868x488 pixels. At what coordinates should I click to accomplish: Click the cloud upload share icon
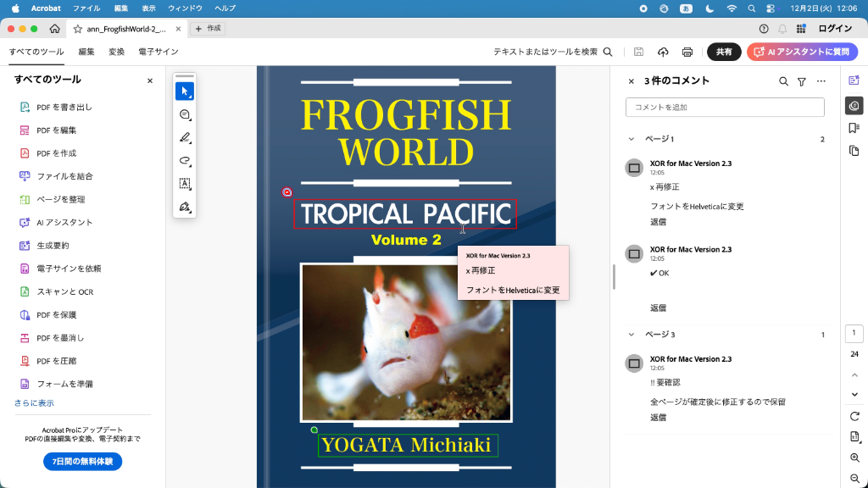coord(662,52)
